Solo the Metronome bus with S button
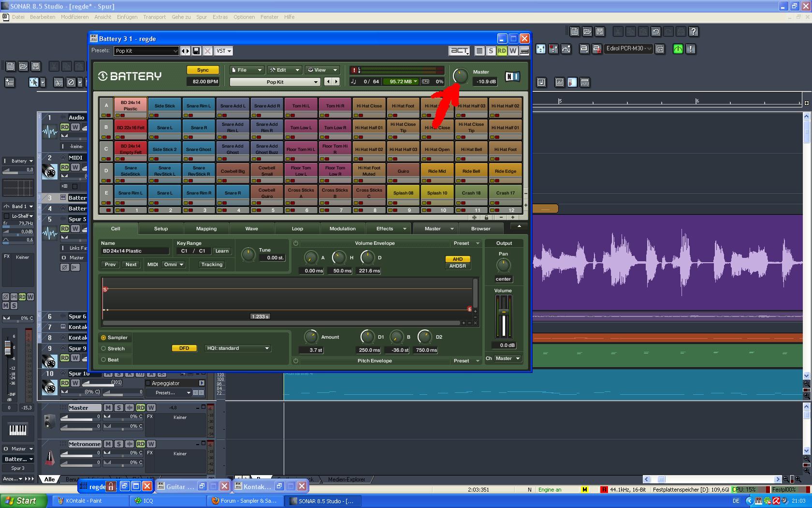 119,444
